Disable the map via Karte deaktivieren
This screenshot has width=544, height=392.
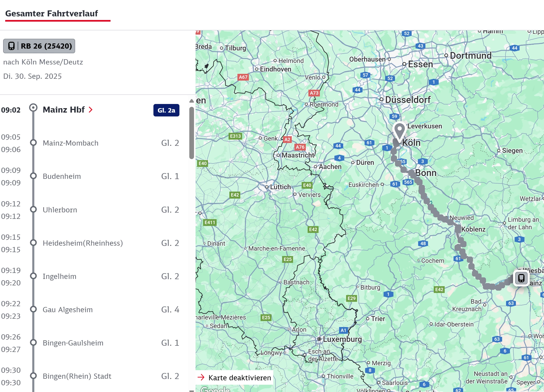click(239, 377)
